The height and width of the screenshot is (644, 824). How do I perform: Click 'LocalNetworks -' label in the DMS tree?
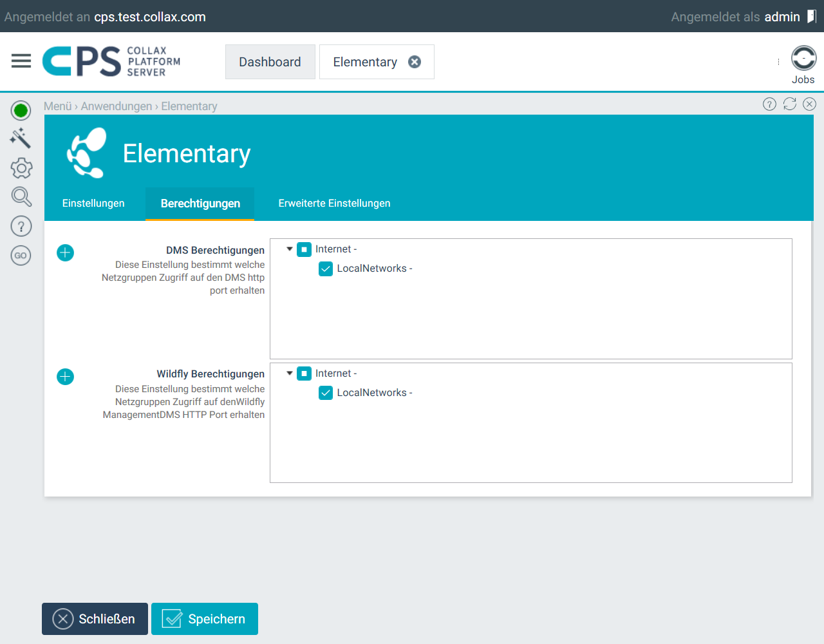(x=375, y=269)
